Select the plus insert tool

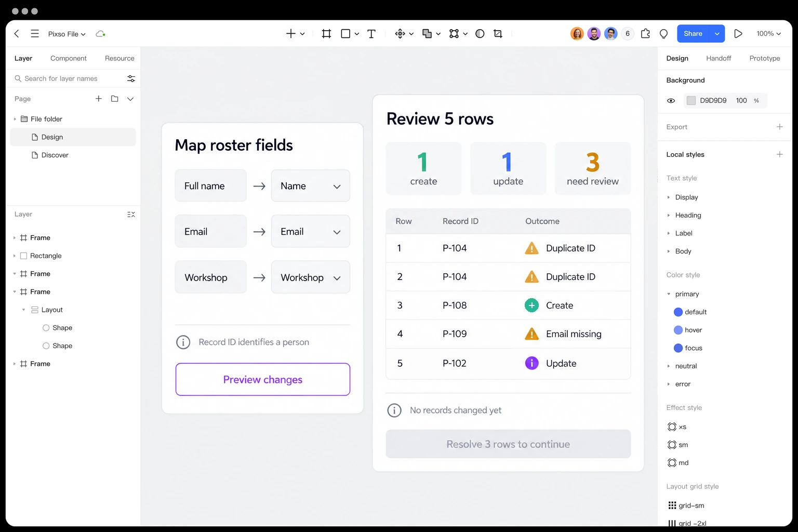[291, 34]
